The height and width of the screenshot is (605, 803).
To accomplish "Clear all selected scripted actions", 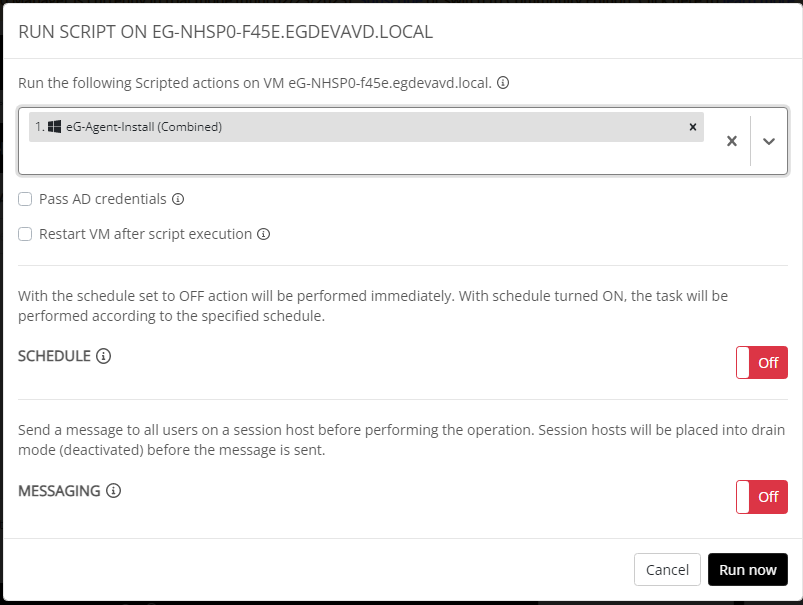I will (x=732, y=141).
